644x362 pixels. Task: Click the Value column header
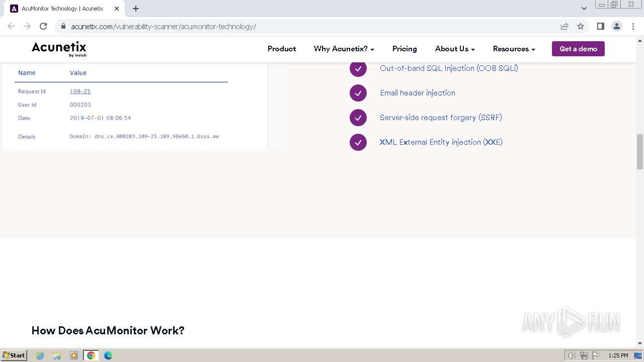click(78, 73)
